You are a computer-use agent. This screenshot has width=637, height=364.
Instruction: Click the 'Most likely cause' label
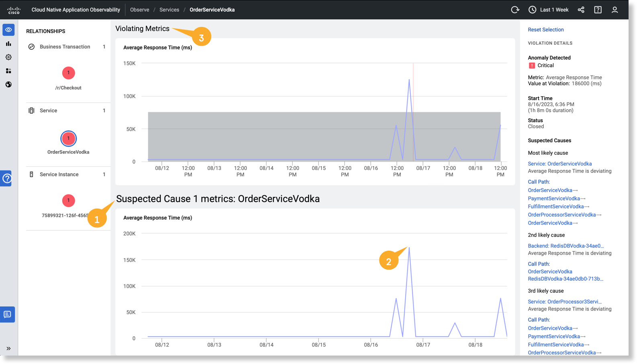tap(547, 153)
